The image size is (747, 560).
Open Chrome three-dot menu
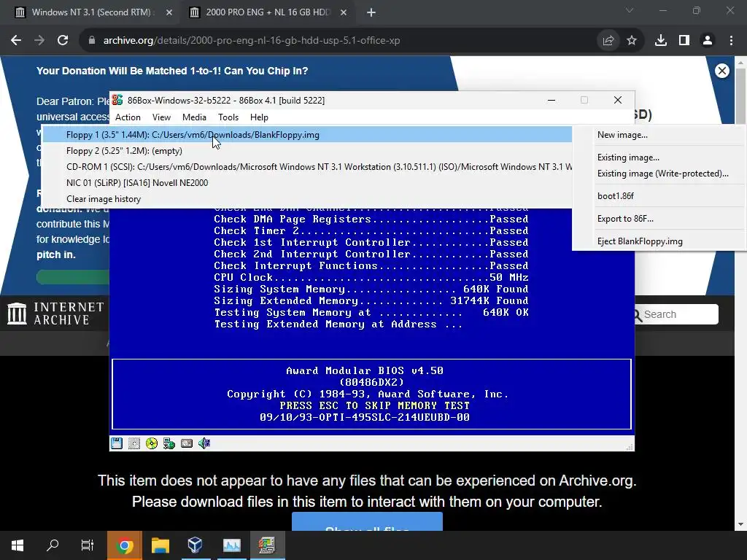pyautogui.click(x=731, y=41)
